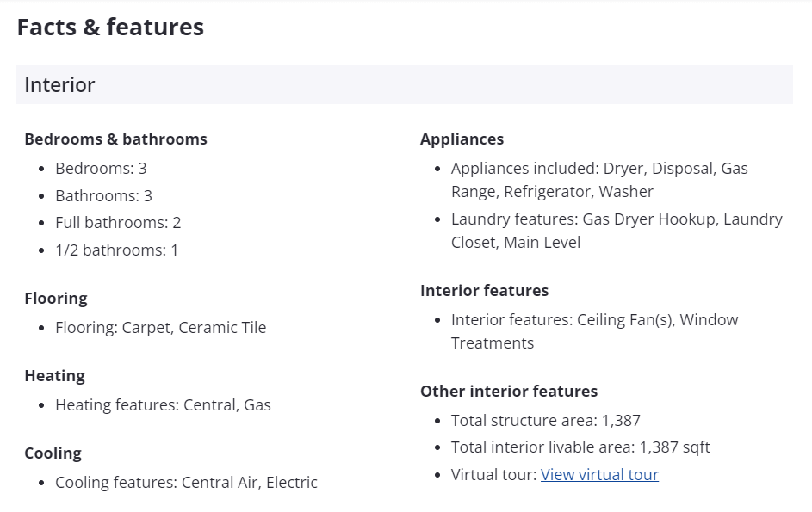Click Flooring: Carpet, Ceramic Tile text
812x512 pixels.
(x=160, y=327)
